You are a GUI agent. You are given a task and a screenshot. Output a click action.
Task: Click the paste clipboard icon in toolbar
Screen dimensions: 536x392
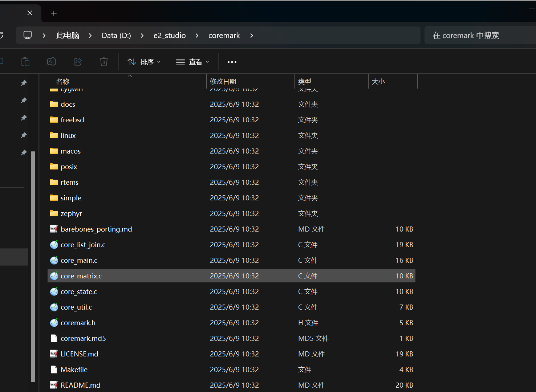tap(25, 62)
